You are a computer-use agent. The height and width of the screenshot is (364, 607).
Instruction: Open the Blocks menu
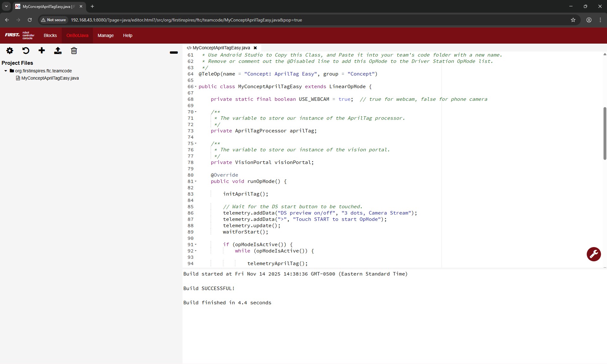[50, 35]
